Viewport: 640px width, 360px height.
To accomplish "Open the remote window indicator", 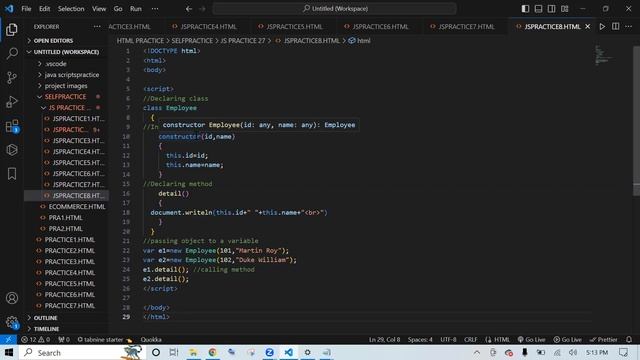I will 8,340.
